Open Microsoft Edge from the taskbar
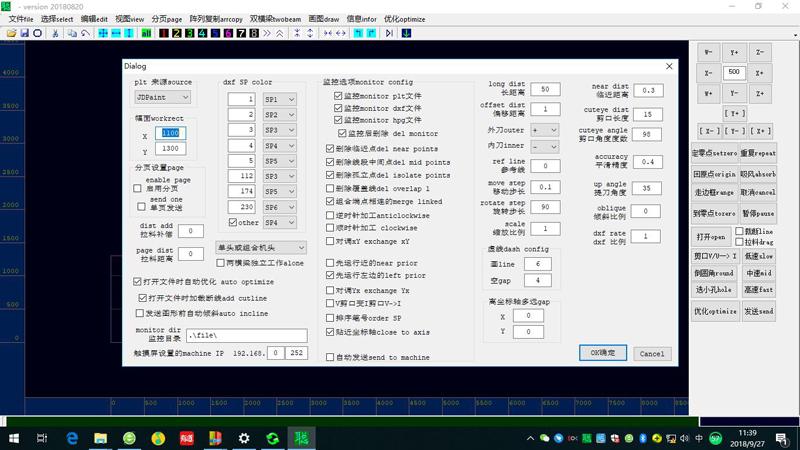 pos(72,438)
